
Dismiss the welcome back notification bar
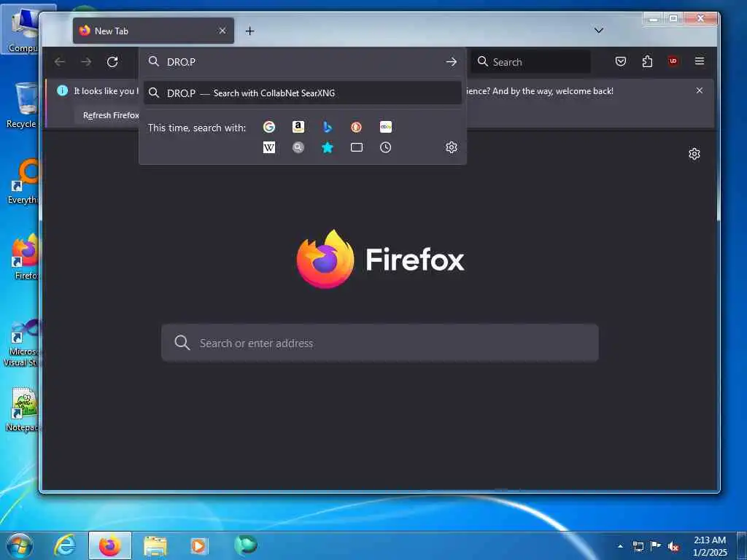[700, 90]
